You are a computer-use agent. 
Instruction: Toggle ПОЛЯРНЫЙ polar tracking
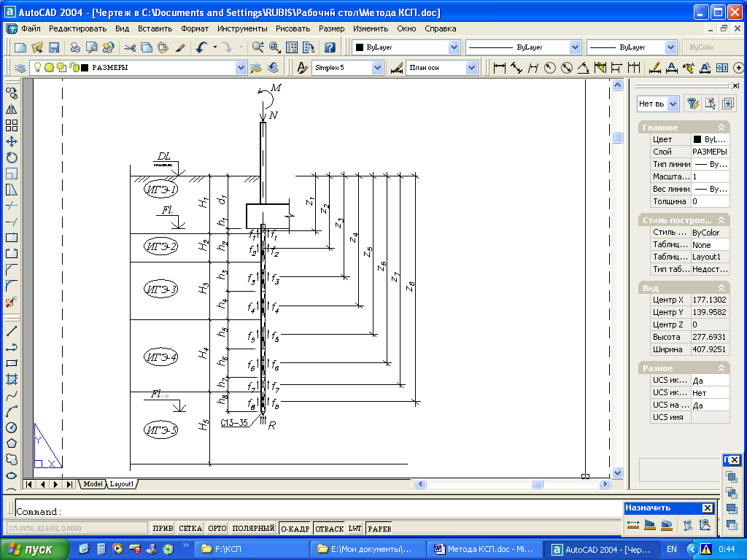[253, 528]
